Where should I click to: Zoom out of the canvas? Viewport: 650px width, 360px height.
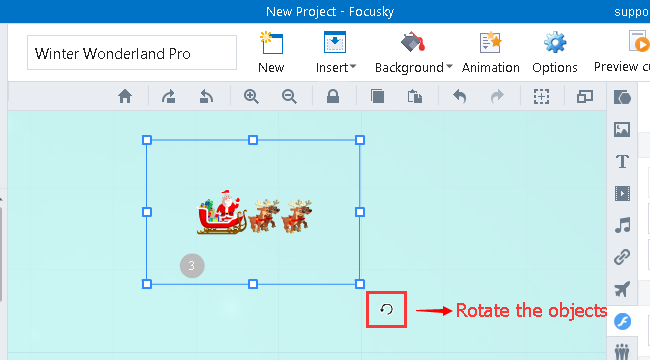[289, 97]
